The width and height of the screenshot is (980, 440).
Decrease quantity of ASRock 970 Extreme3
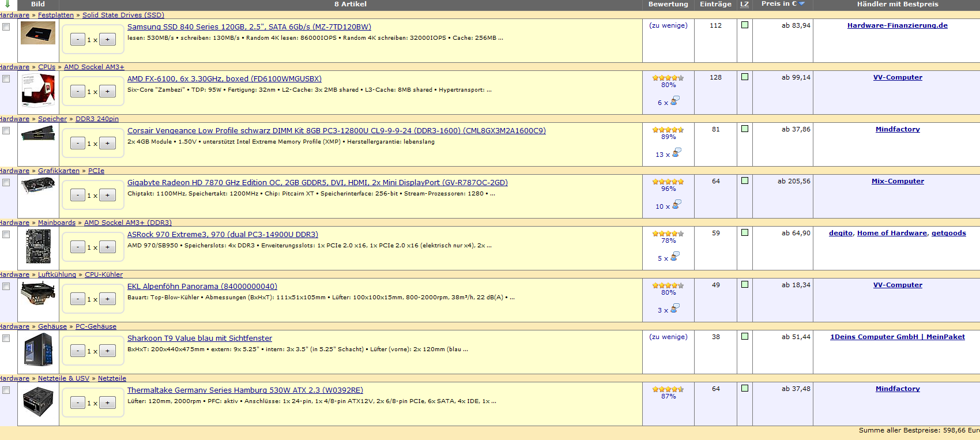(78, 247)
